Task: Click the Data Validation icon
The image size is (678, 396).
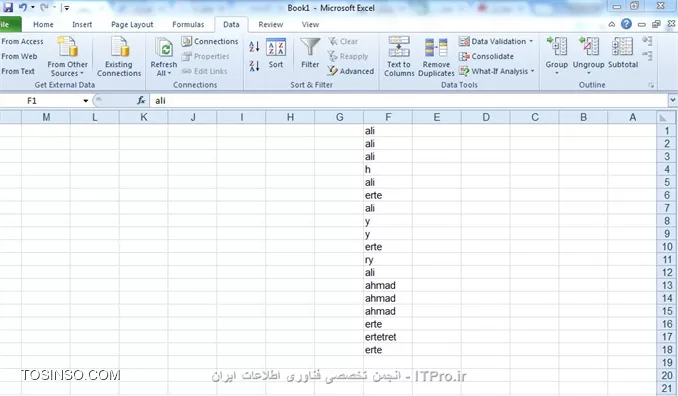Action: tap(464, 42)
